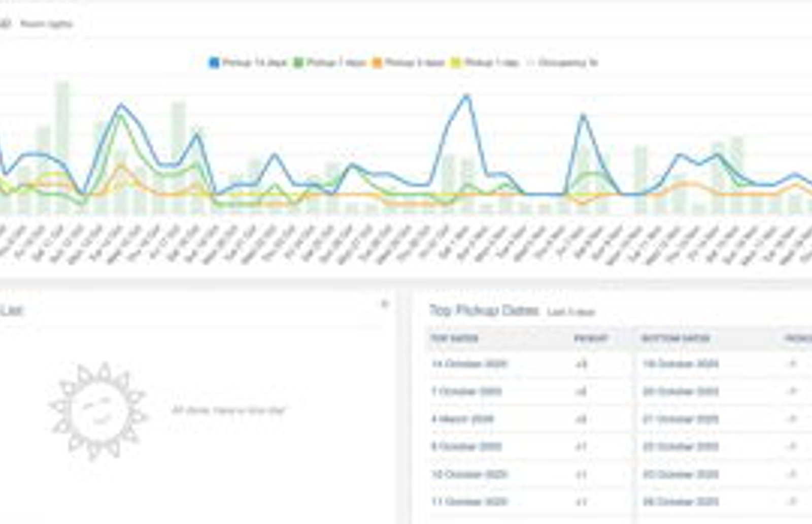Image resolution: width=812 pixels, height=524 pixels.
Task: Toggle the Pickup 14 days legend series
Action: tap(248, 63)
